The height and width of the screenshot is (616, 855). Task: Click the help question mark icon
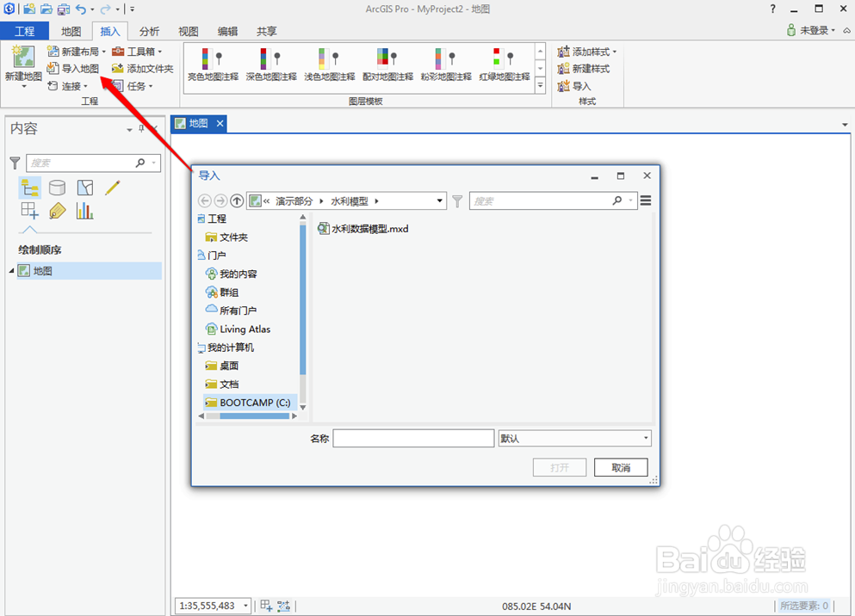[772, 9]
